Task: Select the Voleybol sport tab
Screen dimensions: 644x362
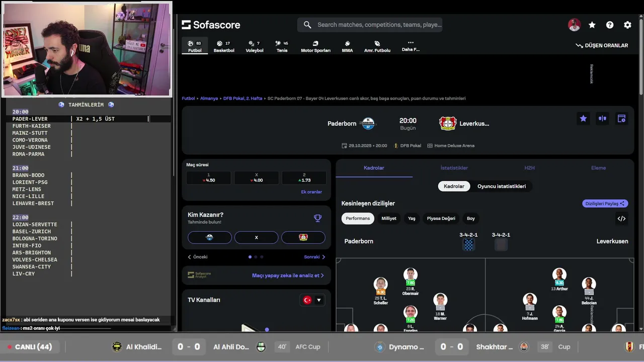Action: (x=255, y=46)
